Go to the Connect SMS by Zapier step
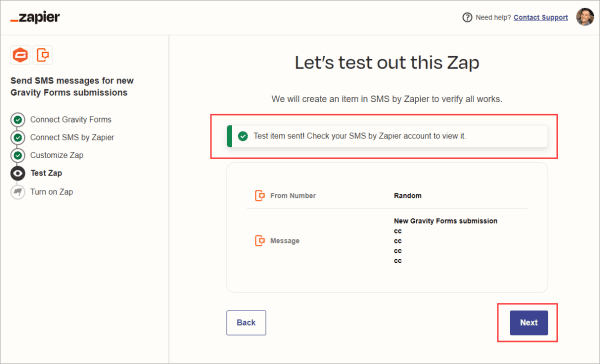 tap(72, 137)
